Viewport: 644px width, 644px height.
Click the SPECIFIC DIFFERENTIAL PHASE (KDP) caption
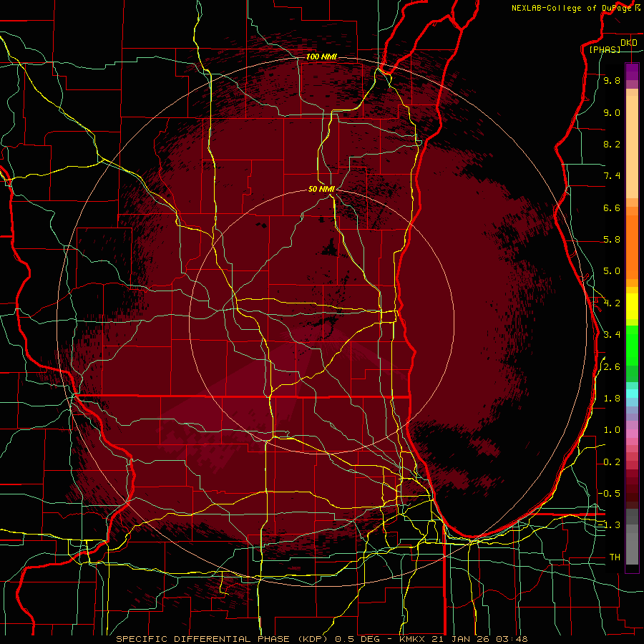coord(223,639)
